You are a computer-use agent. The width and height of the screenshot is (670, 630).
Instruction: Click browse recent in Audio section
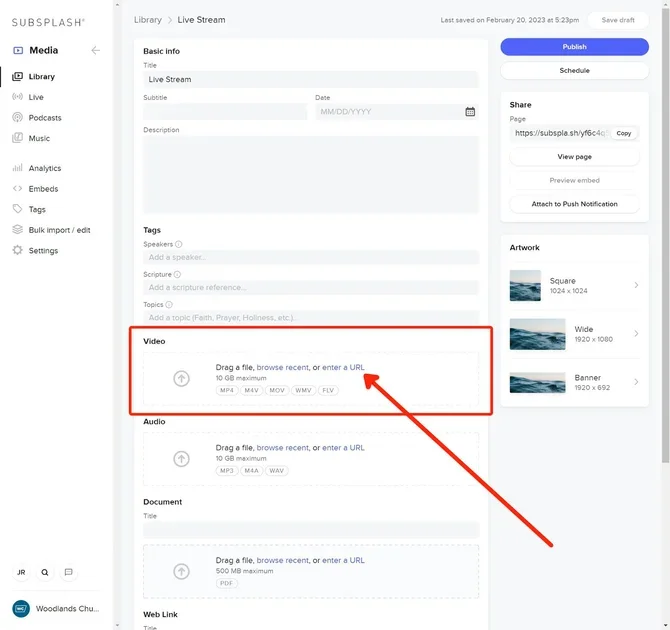[282, 447]
